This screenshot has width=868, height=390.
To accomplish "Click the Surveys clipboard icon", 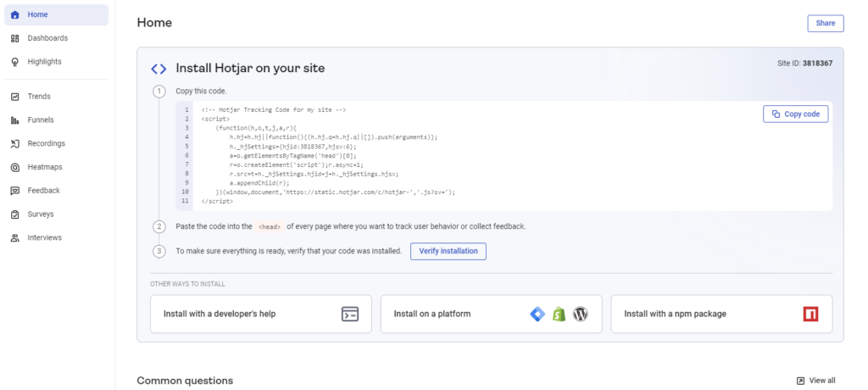I will tap(15, 214).
